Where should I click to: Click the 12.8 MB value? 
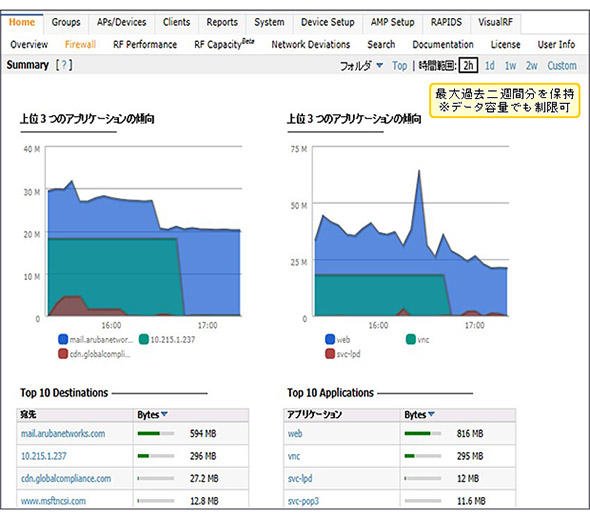tap(204, 501)
